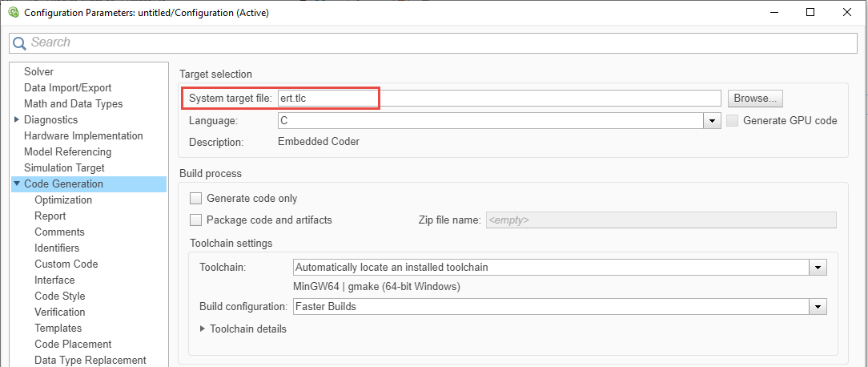Viewport: 868px width, 367px height.
Task: Open the Build configuration dropdown
Action: (x=818, y=306)
